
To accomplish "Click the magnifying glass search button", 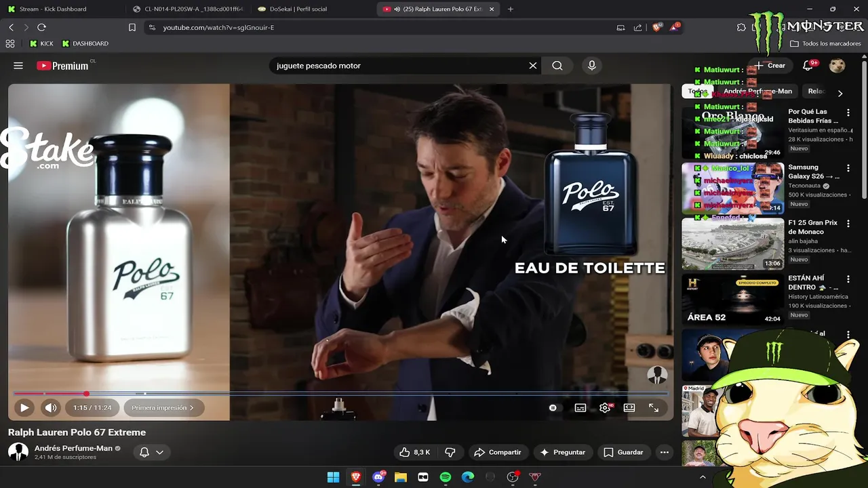I will coord(557,66).
